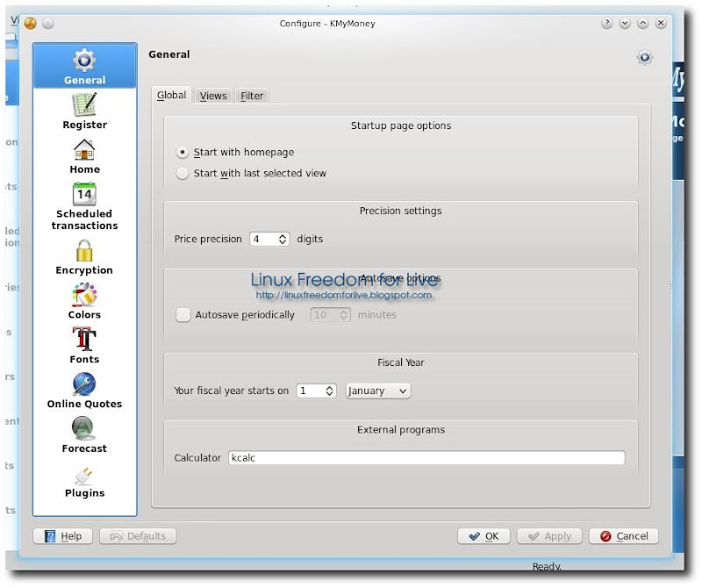
Task: Select Start with homepage option
Action: coord(235,152)
